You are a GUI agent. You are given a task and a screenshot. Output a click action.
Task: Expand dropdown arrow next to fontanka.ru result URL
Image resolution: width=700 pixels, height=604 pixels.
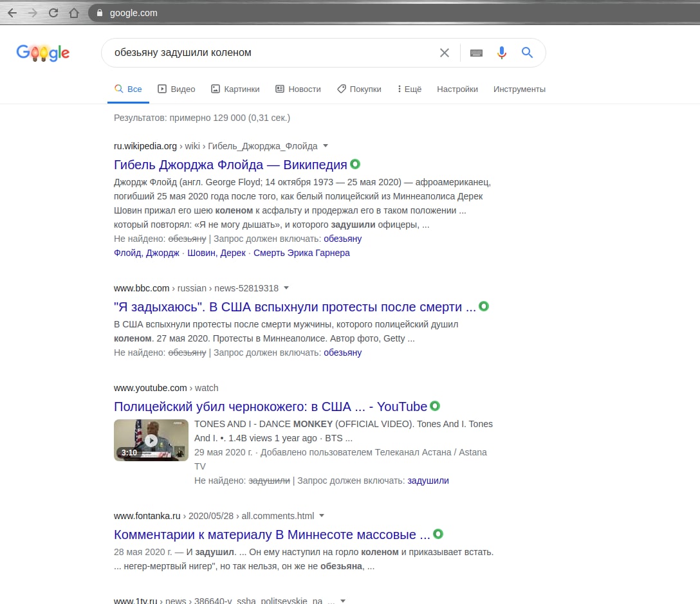[x=322, y=516]
